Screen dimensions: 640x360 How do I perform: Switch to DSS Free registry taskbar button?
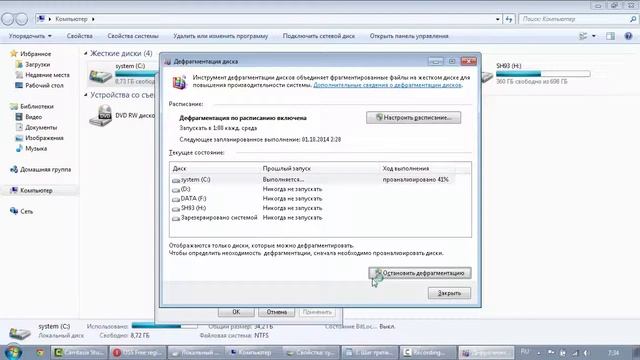click(x=138, y=352)
